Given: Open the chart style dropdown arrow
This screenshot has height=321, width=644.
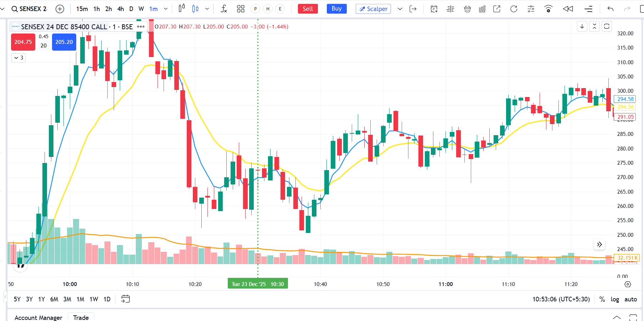Looking at the screenshot, I should pyautogui.click(x=207, y=9).
